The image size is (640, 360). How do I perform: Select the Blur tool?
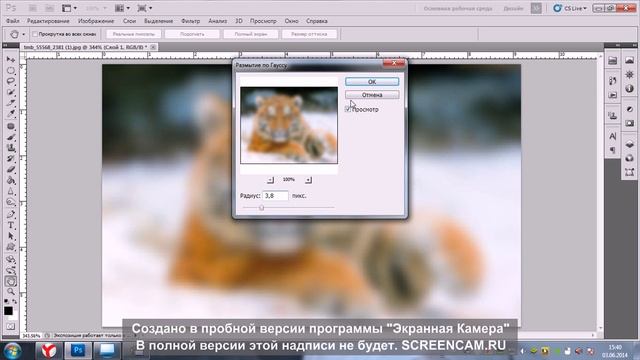[11, 191]
